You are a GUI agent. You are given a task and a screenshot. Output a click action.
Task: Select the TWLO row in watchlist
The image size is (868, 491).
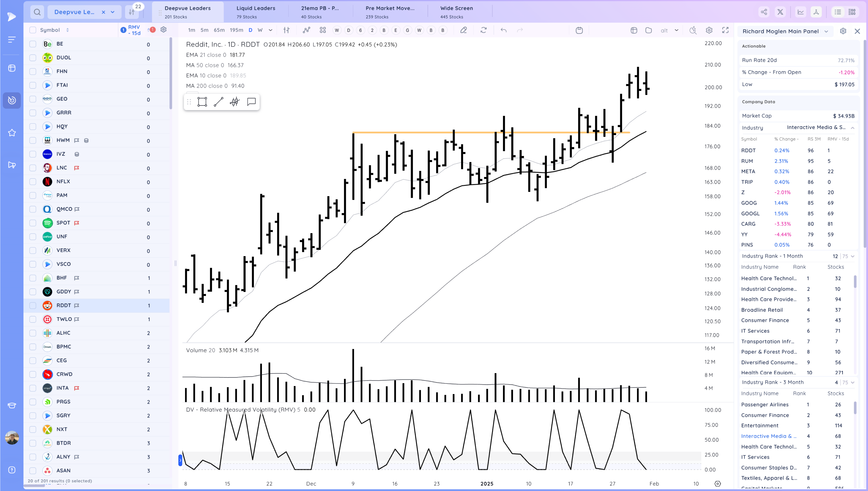(64, 319)
